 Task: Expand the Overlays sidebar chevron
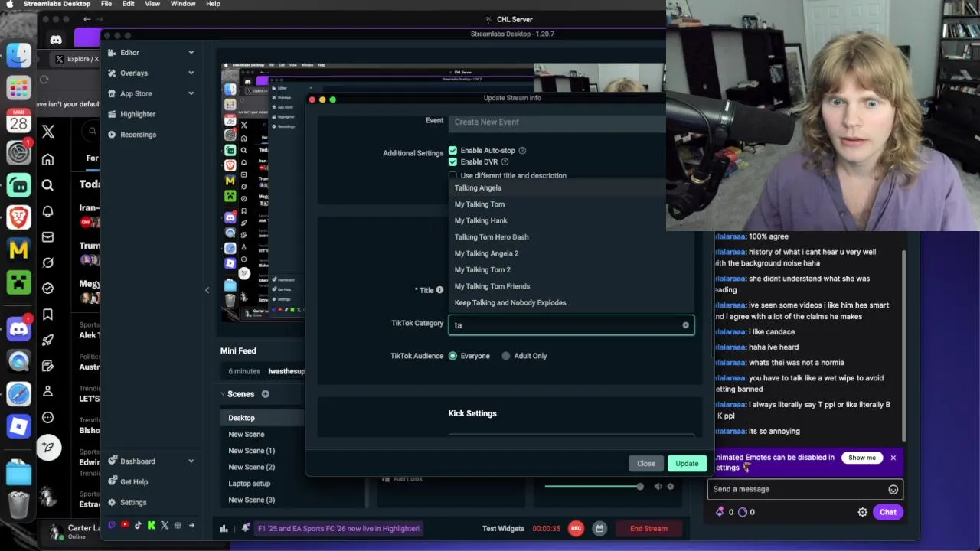[191, 73]
